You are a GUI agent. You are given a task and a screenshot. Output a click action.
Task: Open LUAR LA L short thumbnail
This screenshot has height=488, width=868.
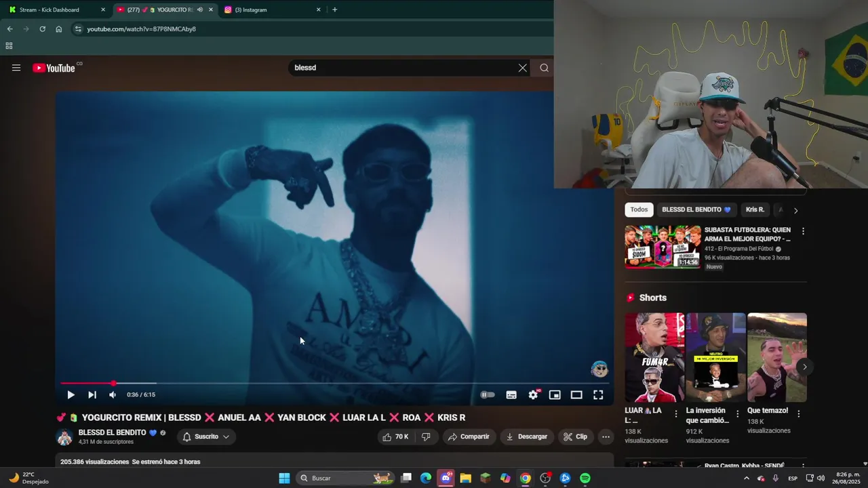click(654, 357)
